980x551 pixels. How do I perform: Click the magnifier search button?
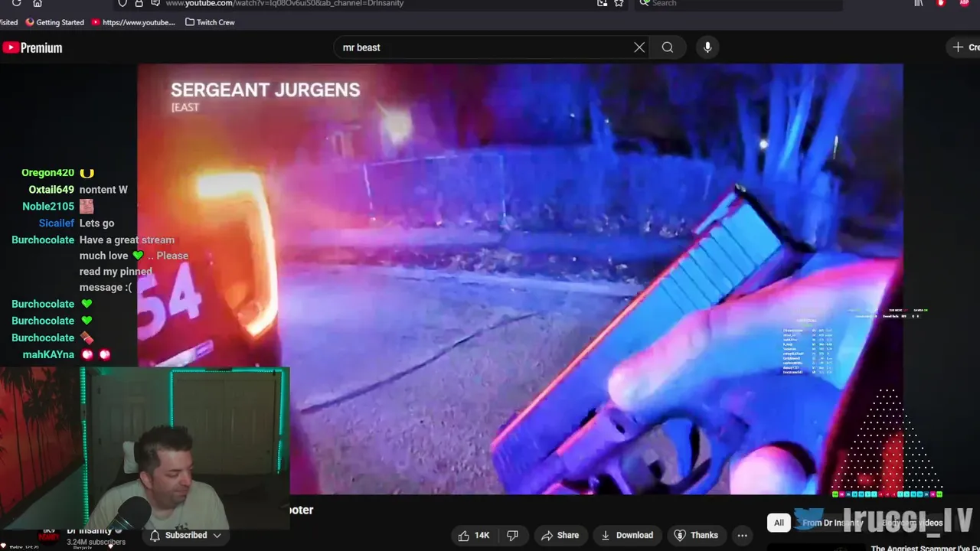(x=668, y=47)
